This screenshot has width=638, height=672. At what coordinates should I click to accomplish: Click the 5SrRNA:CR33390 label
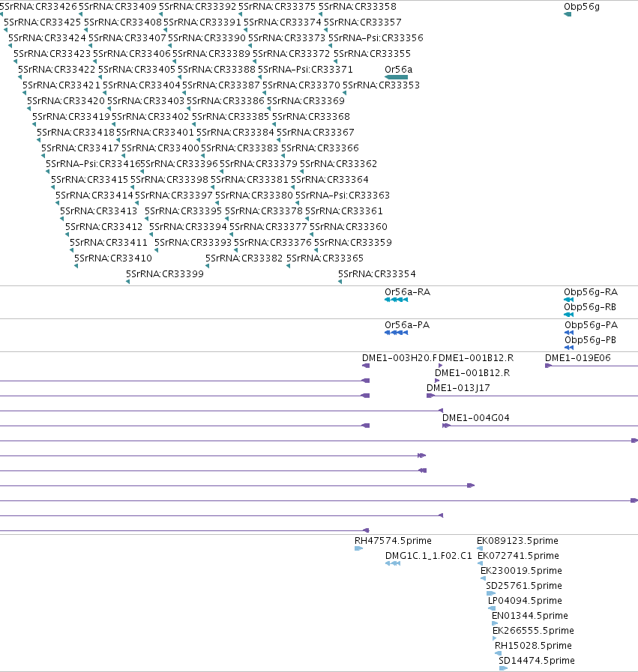(207, 37)
